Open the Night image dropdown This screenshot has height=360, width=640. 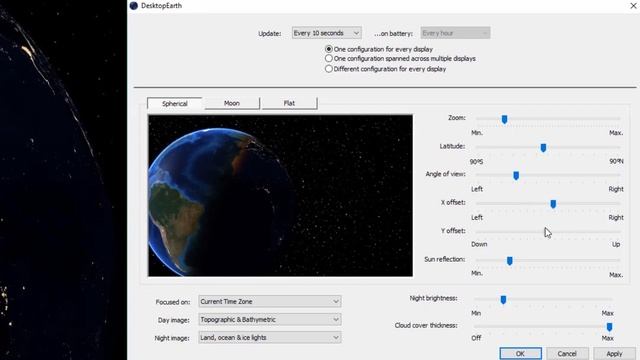(x=270, y=338)
